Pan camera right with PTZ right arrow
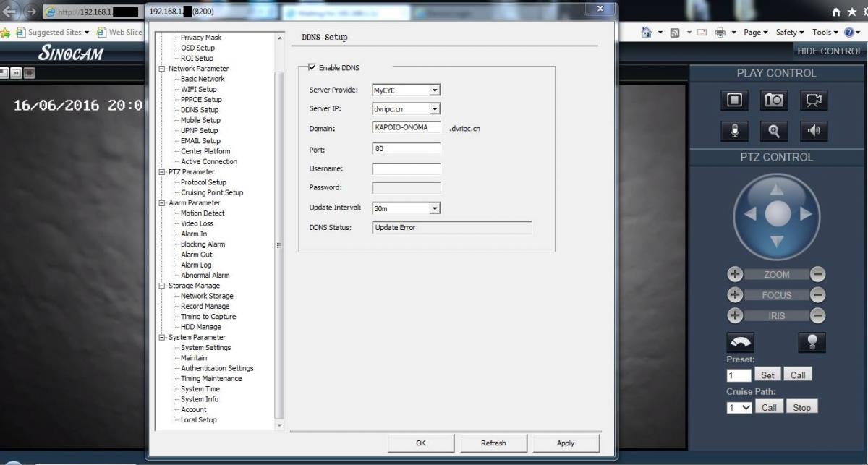Viewport: 868px width, 465px height. [x=805, y=214]
